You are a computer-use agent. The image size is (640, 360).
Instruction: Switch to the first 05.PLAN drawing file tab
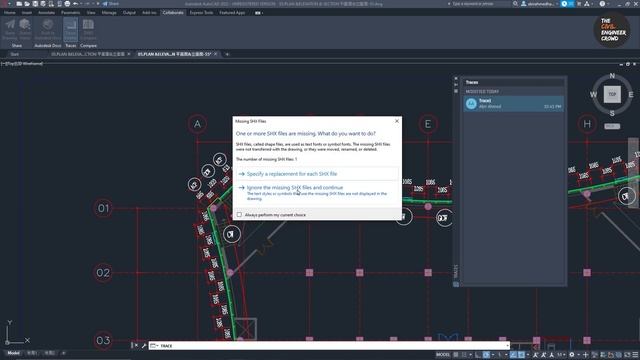pos(87,54)
